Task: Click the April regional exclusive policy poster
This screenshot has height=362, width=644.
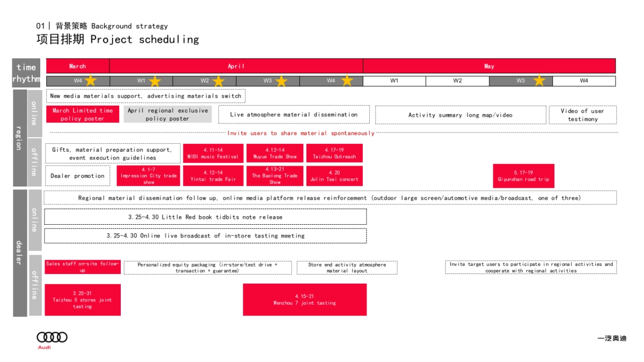Action: pos(167,114)
